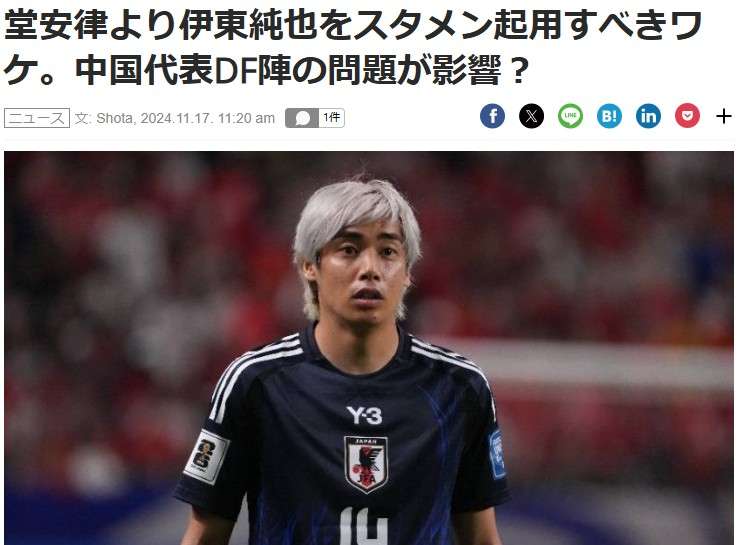This screenshot has height=545, width=742.
Task: Click the sleeve patch on player's arm
Action: tap(206, 456)
